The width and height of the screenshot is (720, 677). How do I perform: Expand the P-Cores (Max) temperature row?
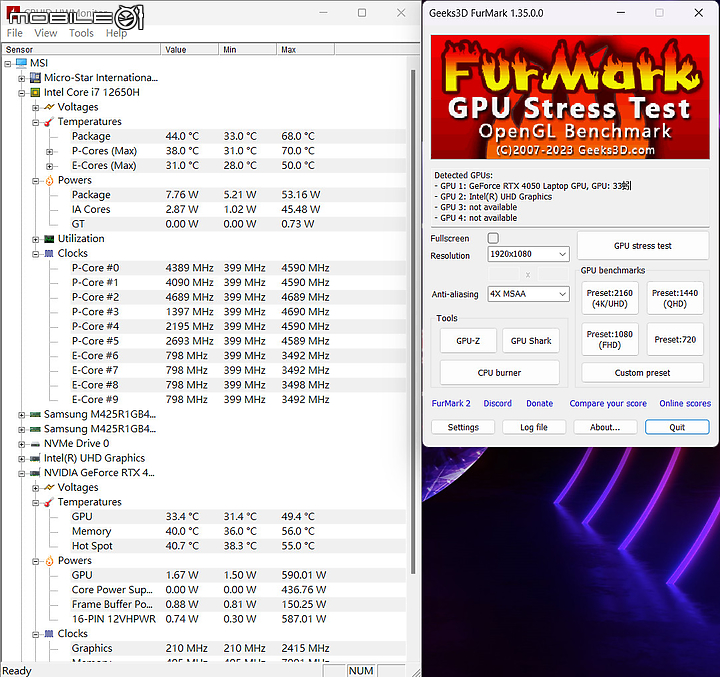tap(50, 152)
